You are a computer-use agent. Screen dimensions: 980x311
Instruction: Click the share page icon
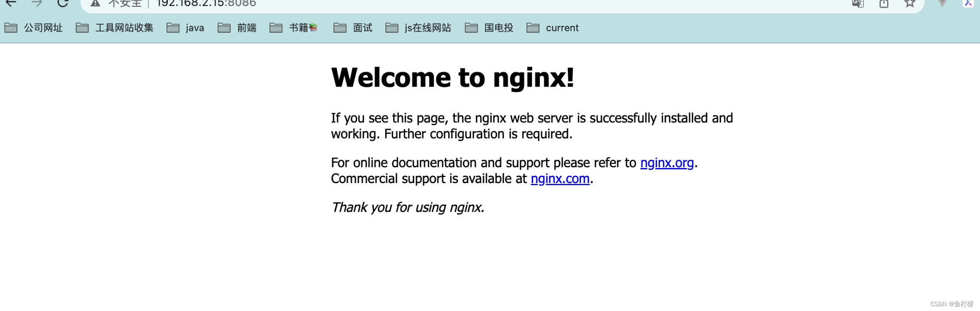click(x=884, y=3)
